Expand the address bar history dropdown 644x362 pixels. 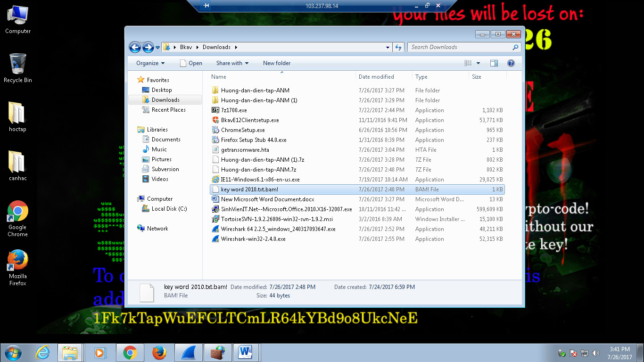[x=388, y=47]
